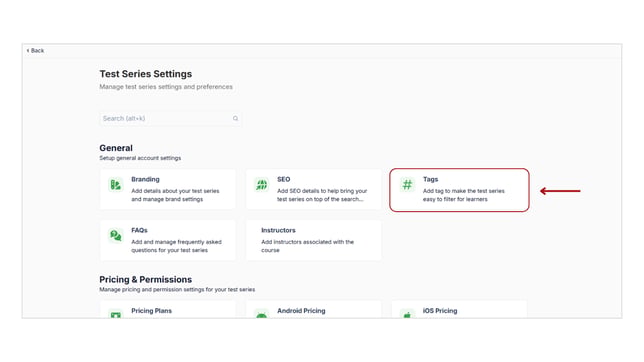This screenshot has width=644, height=362.
Task: Open the Instructors settings card
Action: pos(313,240)
